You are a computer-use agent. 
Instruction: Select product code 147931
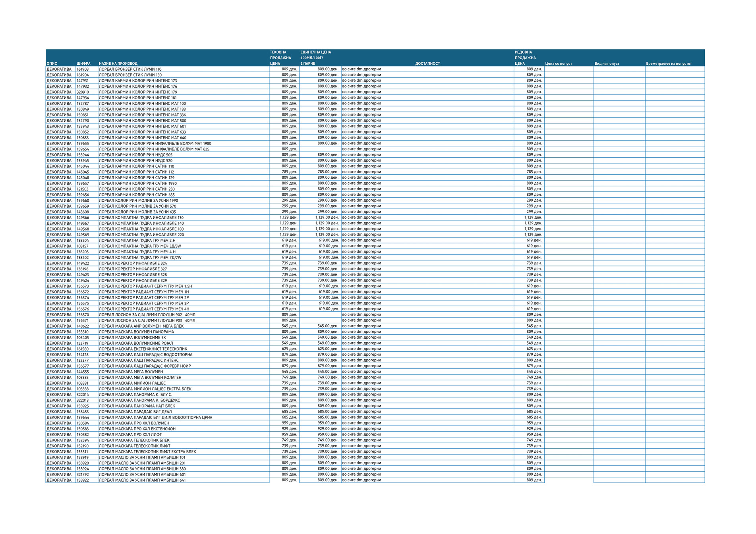click(x=83, y=81)
